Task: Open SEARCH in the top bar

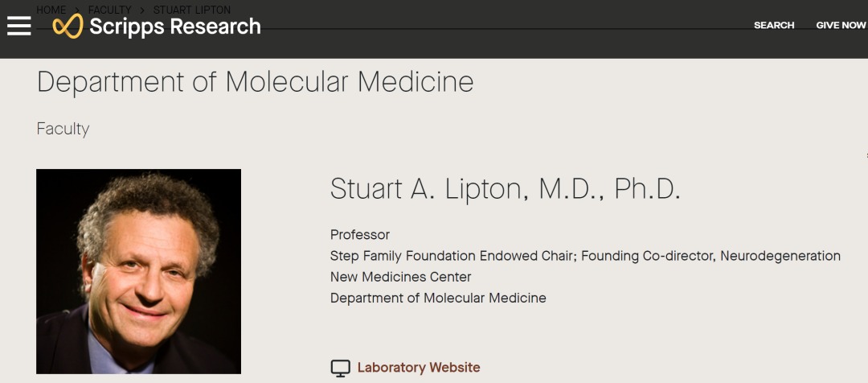Action: coord(774,25)
